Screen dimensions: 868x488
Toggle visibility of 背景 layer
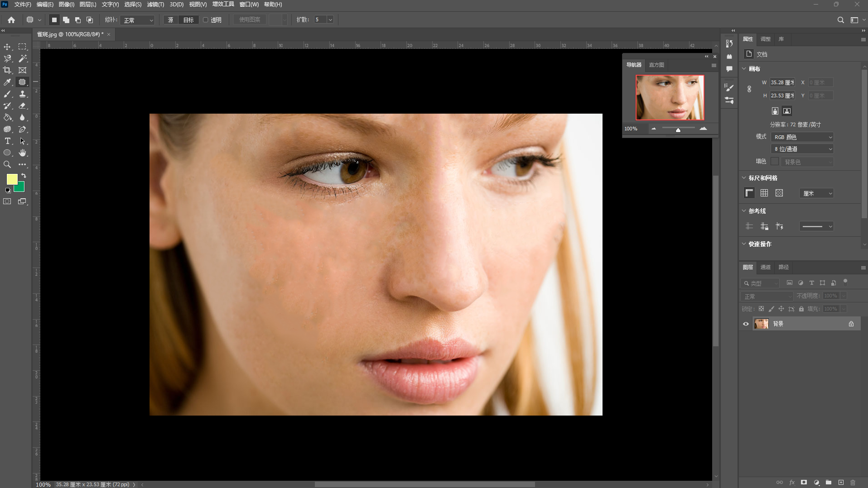point(746,324)
